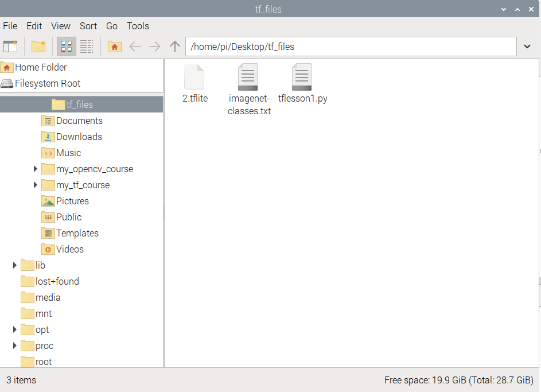Expand the my_tf_course folder tree node
The width and height of the screenshot is (541, 392).
(x=36, y=185)
